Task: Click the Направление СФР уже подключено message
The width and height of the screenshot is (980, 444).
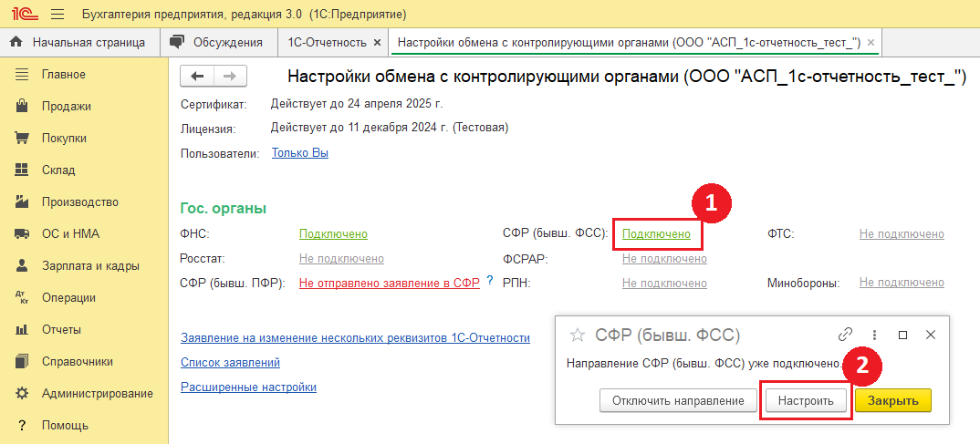Action: pos(705,363)
